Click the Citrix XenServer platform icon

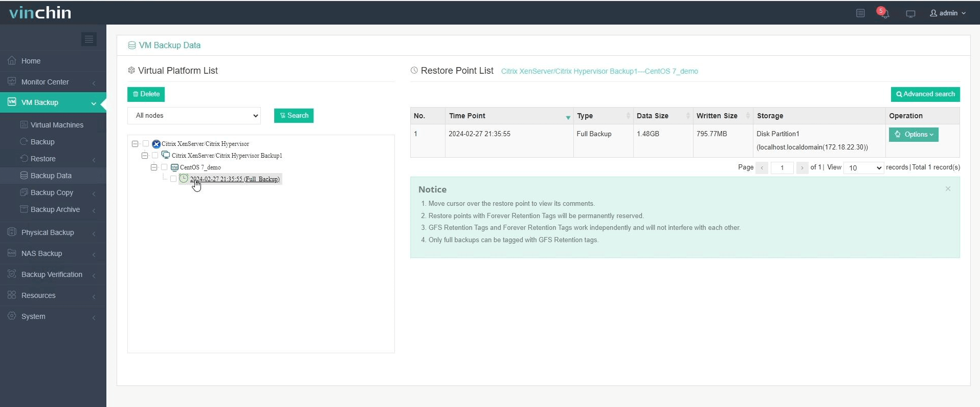[157, 144]
